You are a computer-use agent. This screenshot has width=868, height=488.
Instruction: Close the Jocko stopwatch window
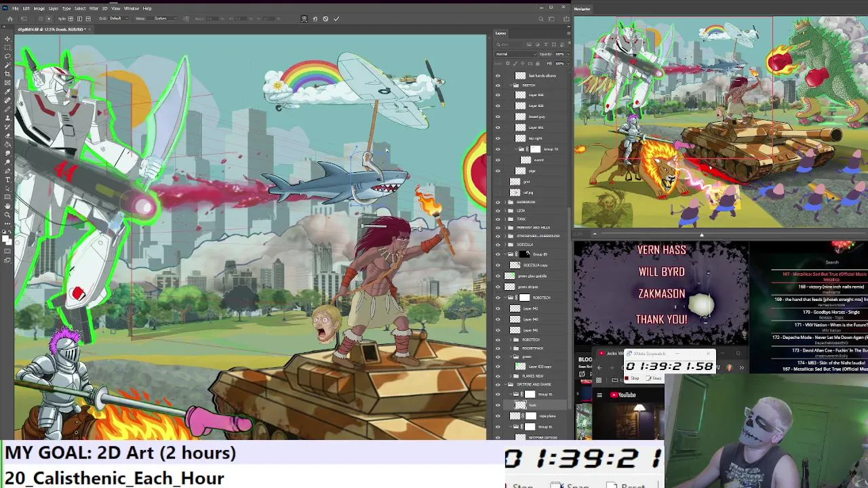pyautogui.click(x=708, y=353)
